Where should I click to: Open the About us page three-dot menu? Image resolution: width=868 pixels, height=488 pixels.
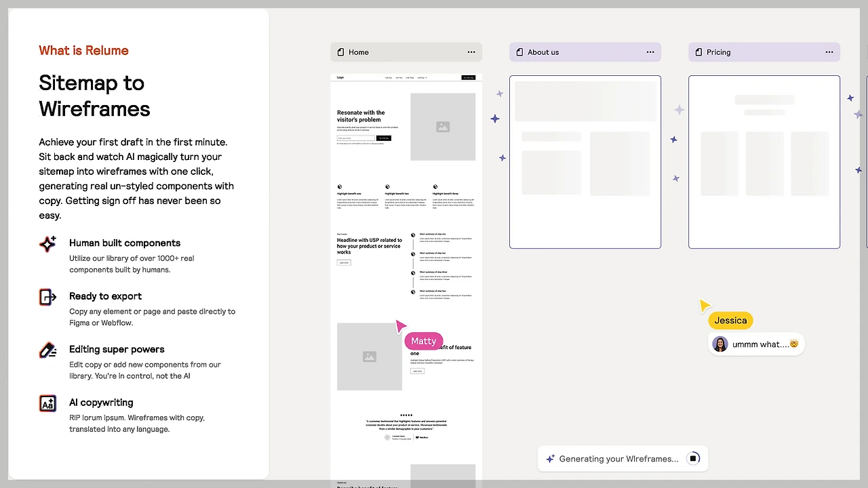[650, 52]
